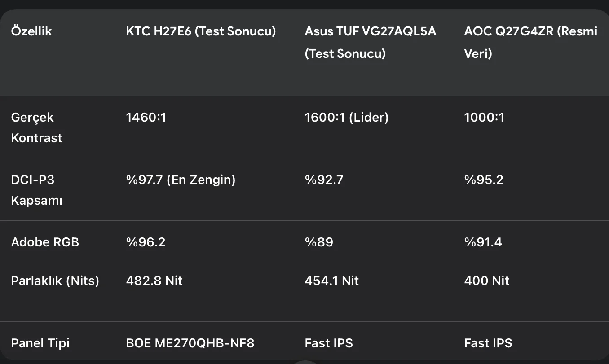Click the Adobe RGB row label

(45, 242)
